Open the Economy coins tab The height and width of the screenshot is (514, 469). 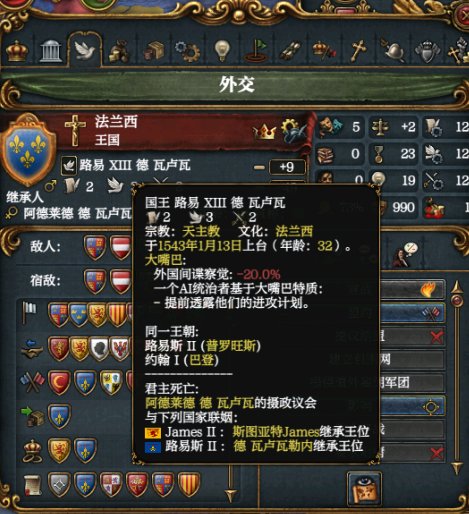click(x=119, y=51)
